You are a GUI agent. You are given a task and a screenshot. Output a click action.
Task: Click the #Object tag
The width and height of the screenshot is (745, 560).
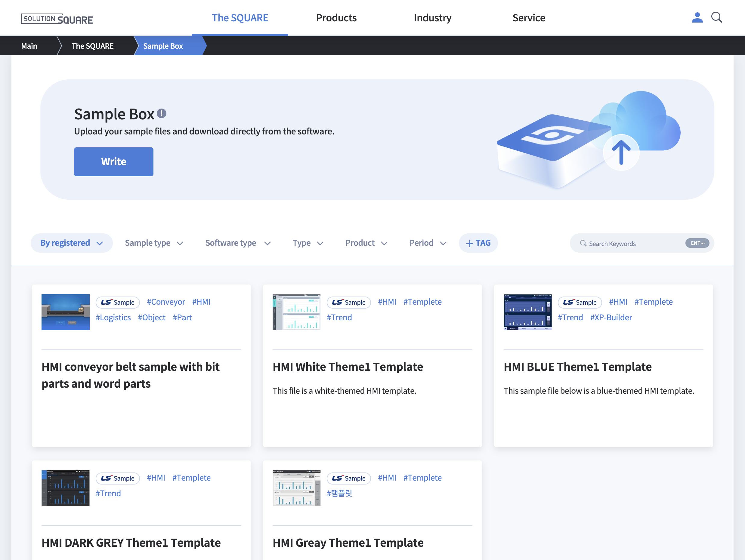(x=152, y=318)
